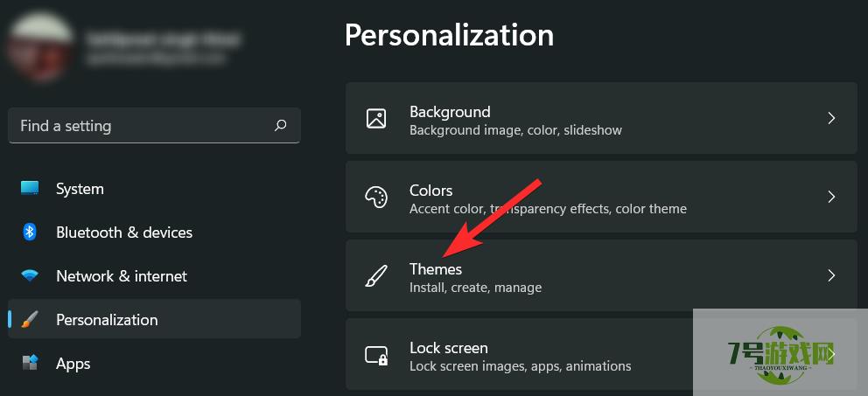Open Colors using the right chevron
This screenshot has height=396, width=868.
831,197
